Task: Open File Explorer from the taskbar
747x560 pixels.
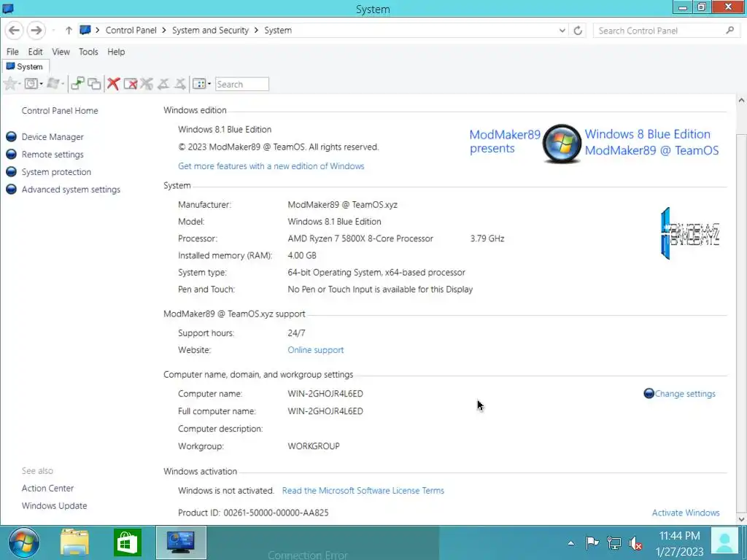Action: tap(75, 542)
